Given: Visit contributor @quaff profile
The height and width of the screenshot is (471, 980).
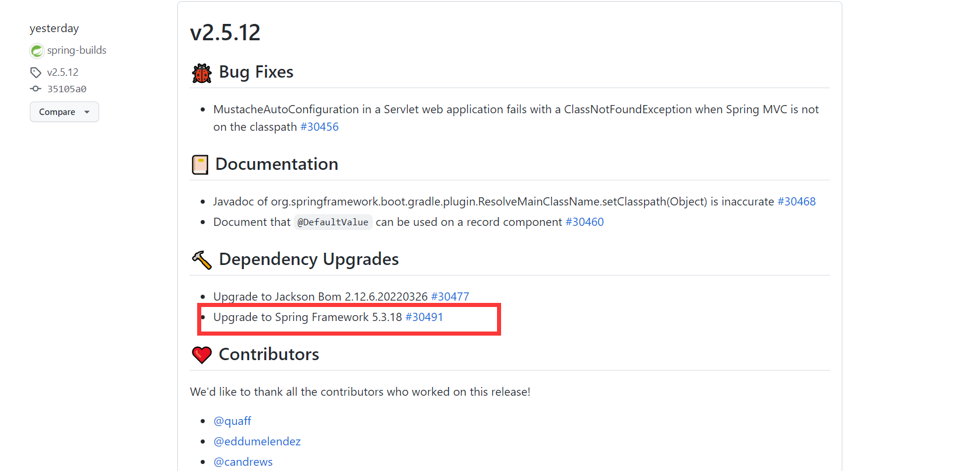Looking at the screenshot, I should pos(232,421).
